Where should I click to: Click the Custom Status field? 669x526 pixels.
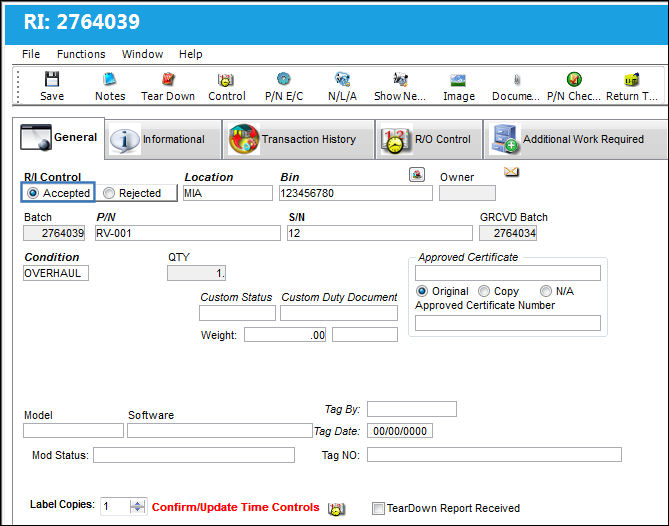(237, 313)
